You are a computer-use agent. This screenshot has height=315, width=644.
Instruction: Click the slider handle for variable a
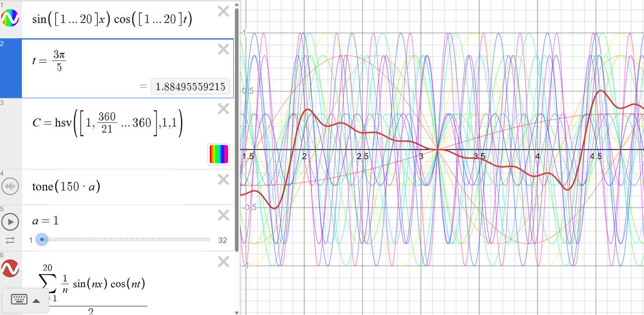pyautogui.click(x=42, y=240)
